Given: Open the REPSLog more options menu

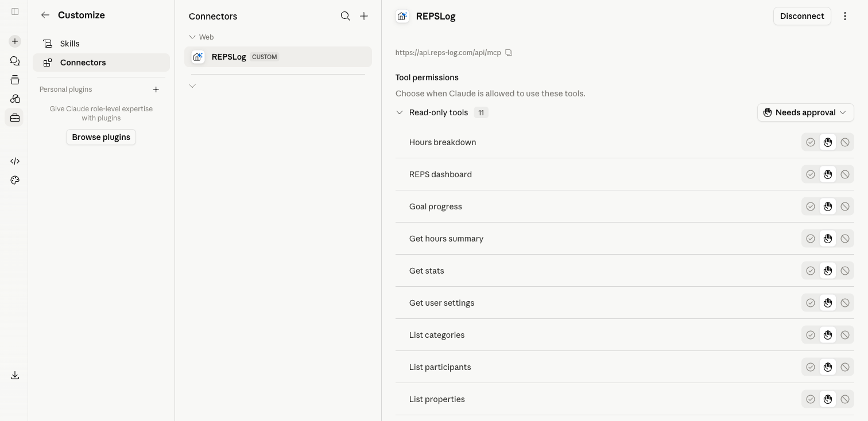Looking at the screenshot, I should (845, 16).
